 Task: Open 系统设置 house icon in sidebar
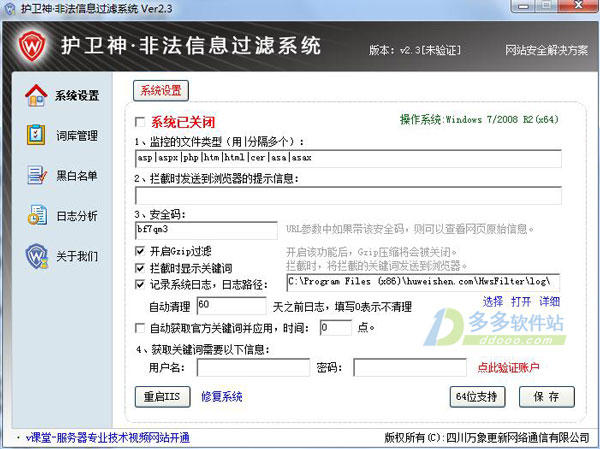point(36,95)
